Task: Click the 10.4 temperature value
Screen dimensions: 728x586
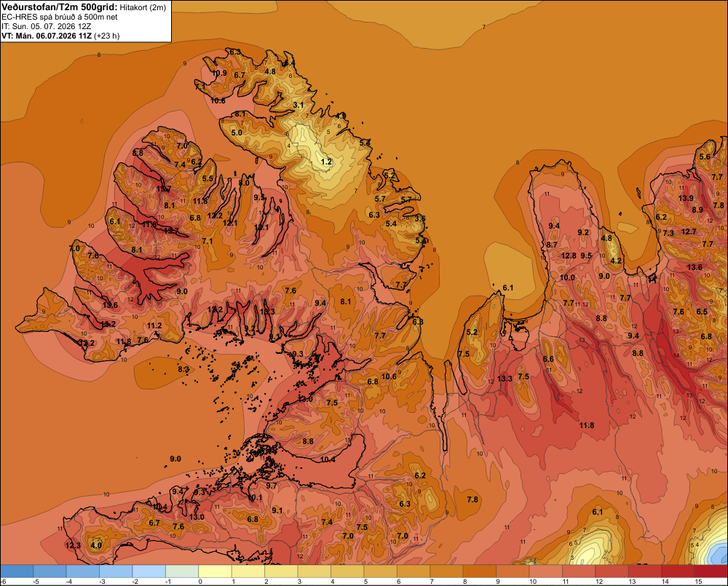Action: [x=328, y=459]
